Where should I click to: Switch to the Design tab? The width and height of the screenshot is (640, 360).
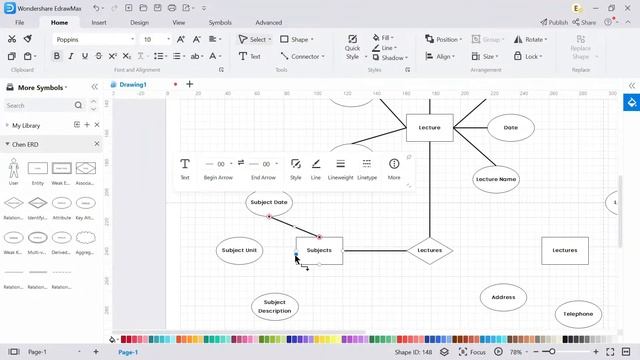(139, 22)
